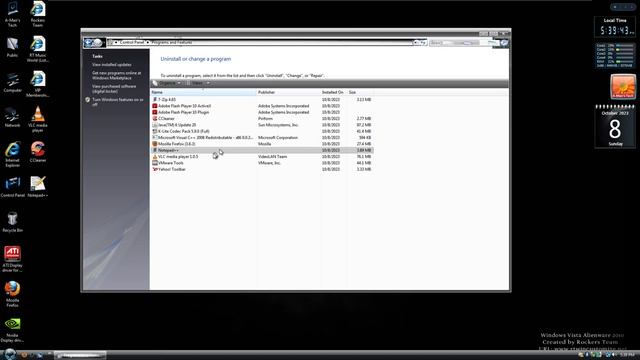Click Programs and Features in the breadcrumb
This screenshot has width=640, height=360.
point(171,42)
